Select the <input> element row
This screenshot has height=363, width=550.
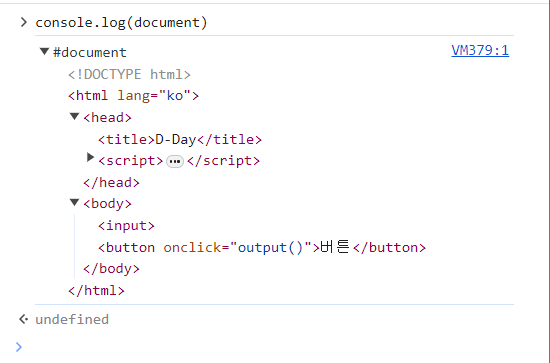(x=126, y=226)
